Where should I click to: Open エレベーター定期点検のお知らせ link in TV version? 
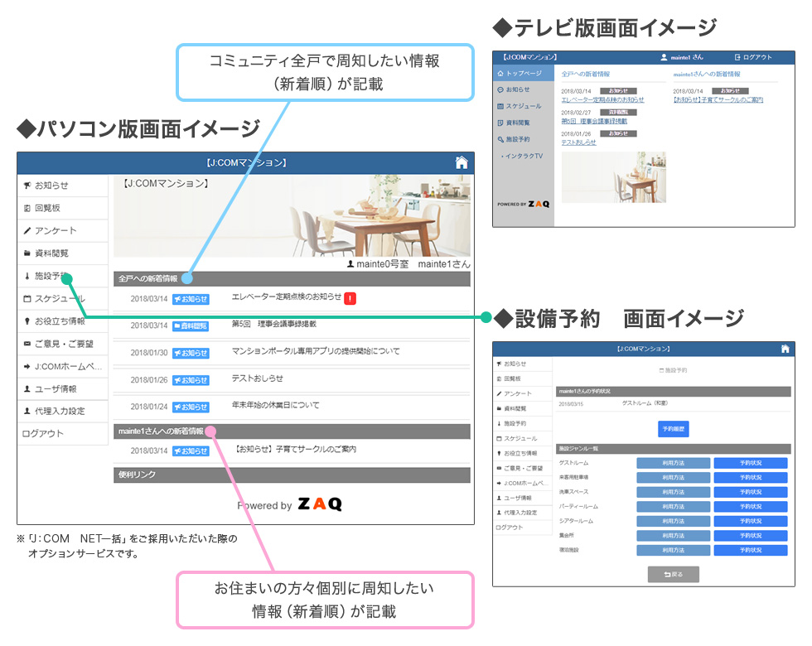[603, 100]
